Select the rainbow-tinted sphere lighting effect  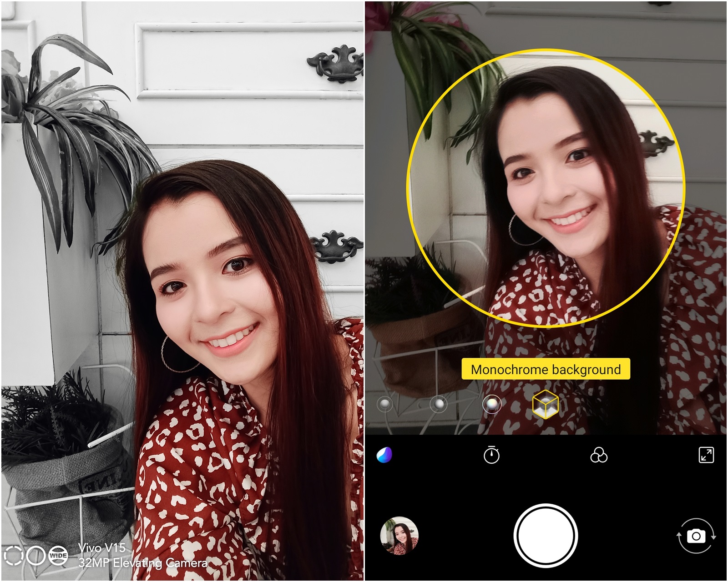click(x=492, y=404)
